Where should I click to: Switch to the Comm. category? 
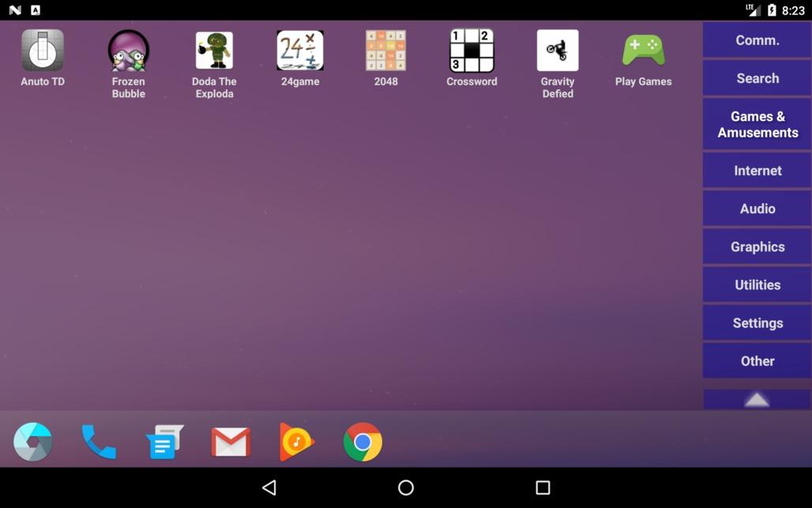click(x=757, y=40)
